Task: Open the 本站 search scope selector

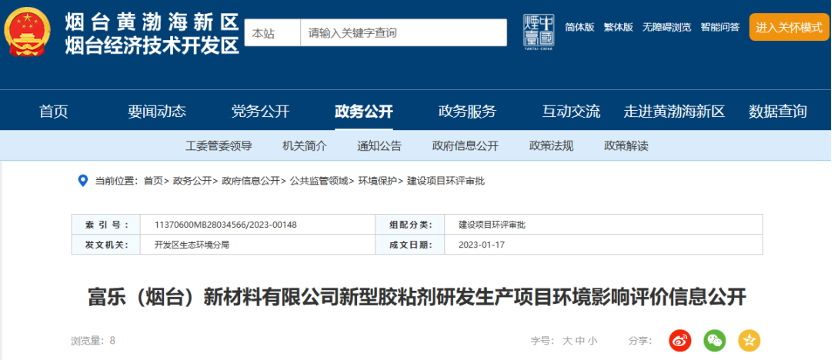Action: click(x=272, y=33)
